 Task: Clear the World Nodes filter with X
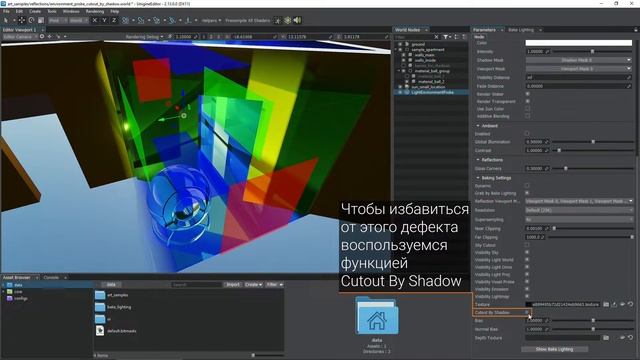tap(436, 37)
